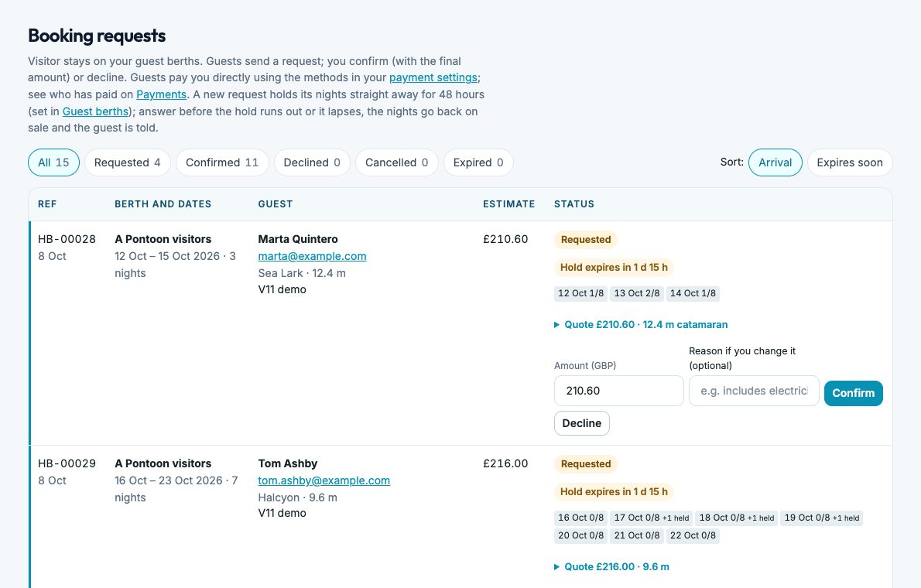Sort bookings by Arrival

pyautogui.click(x=775, y=162)
